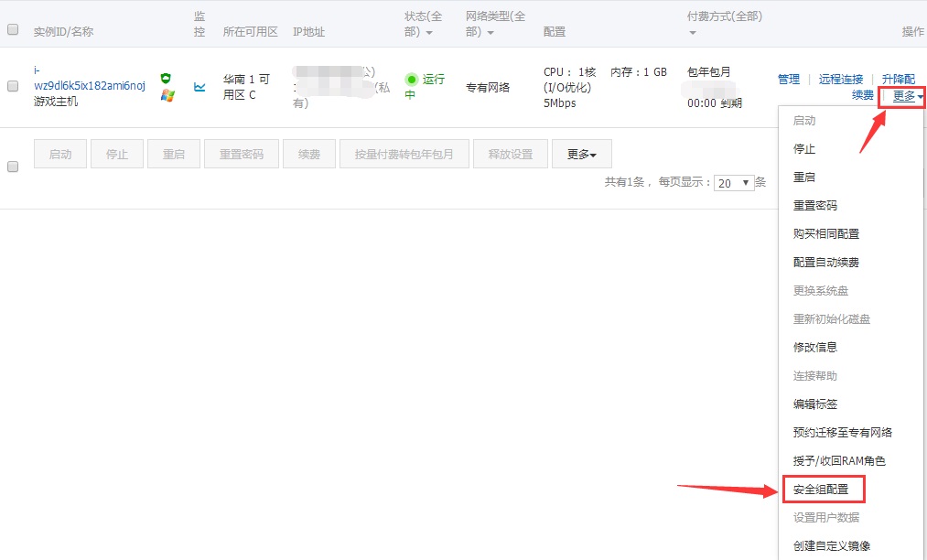Image resolution: width=927 pixels, height=560 pixels.
Task: Click the 华南 1 可用区 C cell
Action: [246, 87]
